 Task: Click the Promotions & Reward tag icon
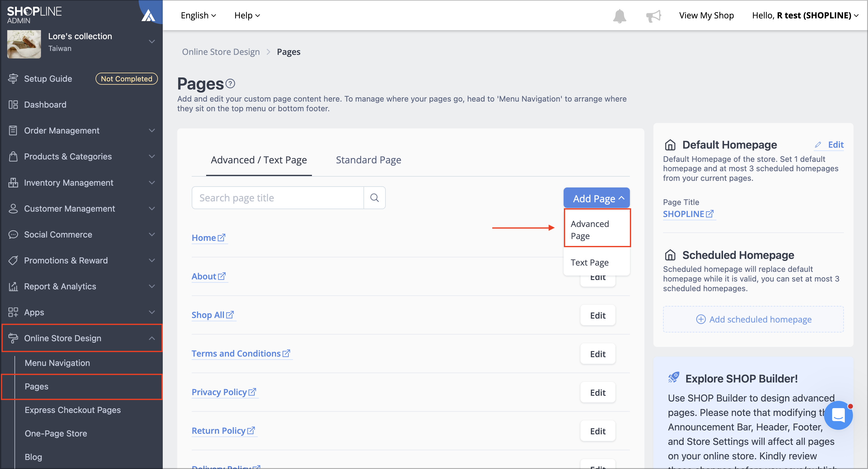click(13, 260)
